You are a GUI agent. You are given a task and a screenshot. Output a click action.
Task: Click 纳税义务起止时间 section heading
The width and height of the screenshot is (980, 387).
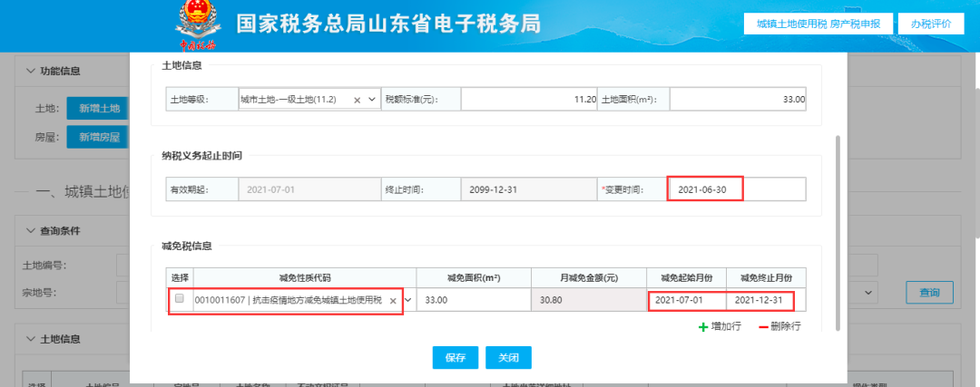click(202, 156)
